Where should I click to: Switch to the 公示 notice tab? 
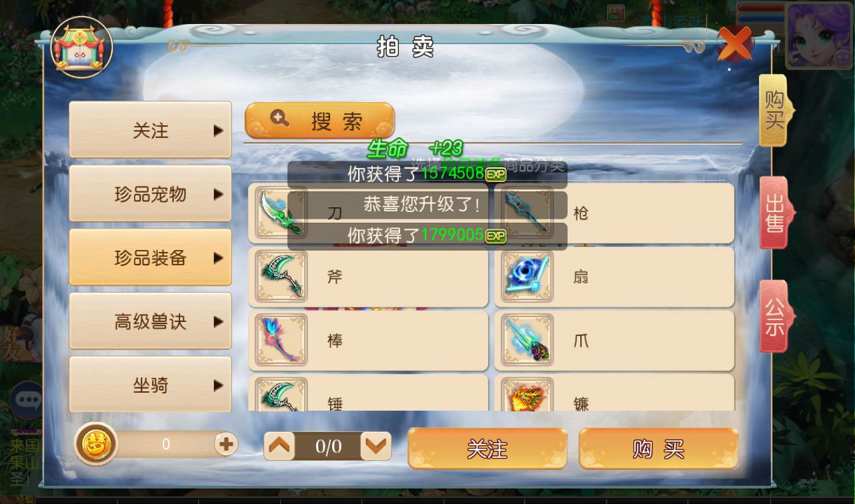pos(776,317)
